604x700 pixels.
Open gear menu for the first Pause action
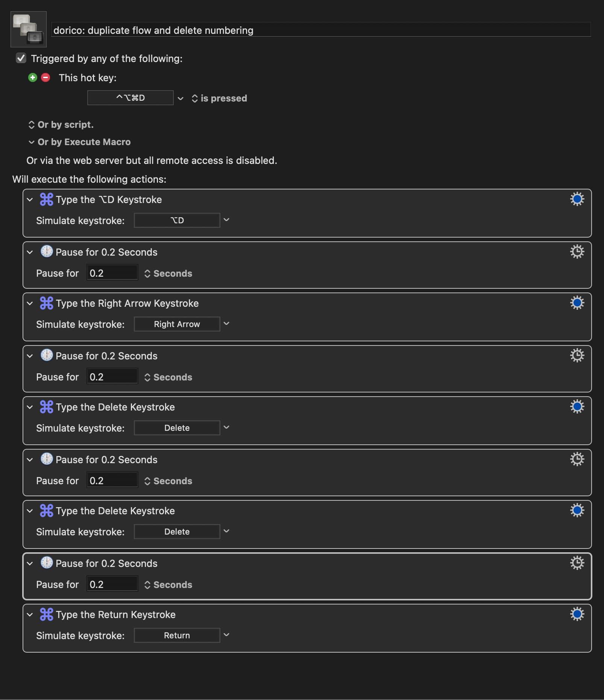click(577, 252)
